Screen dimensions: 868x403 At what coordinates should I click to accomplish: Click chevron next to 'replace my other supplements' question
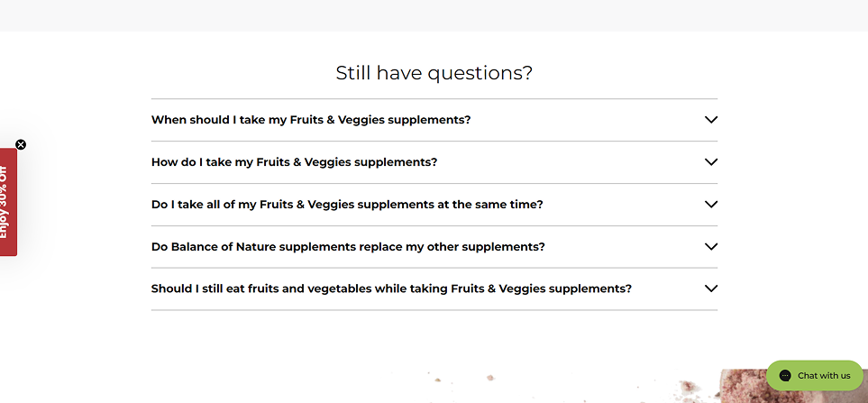click(x=710, y=247)
